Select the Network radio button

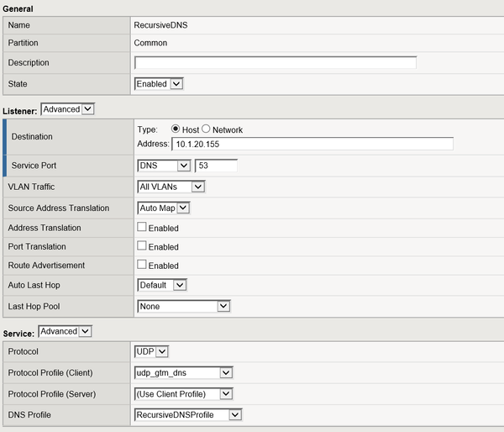click(x=206, y=129)
